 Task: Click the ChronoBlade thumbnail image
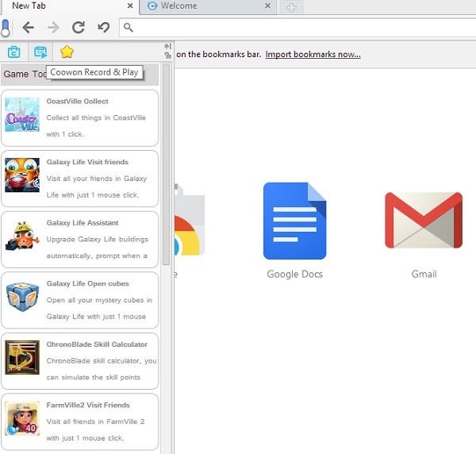click(22, 357)
